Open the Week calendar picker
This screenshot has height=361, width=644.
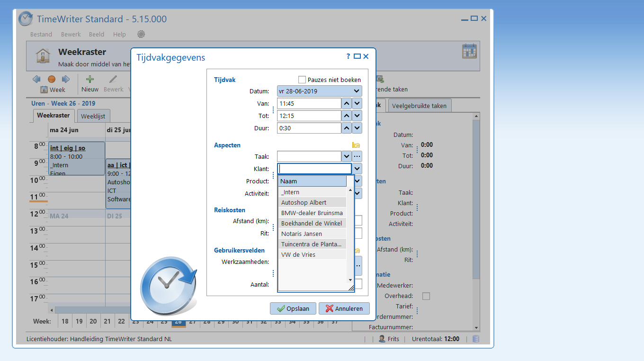[53, 90]
